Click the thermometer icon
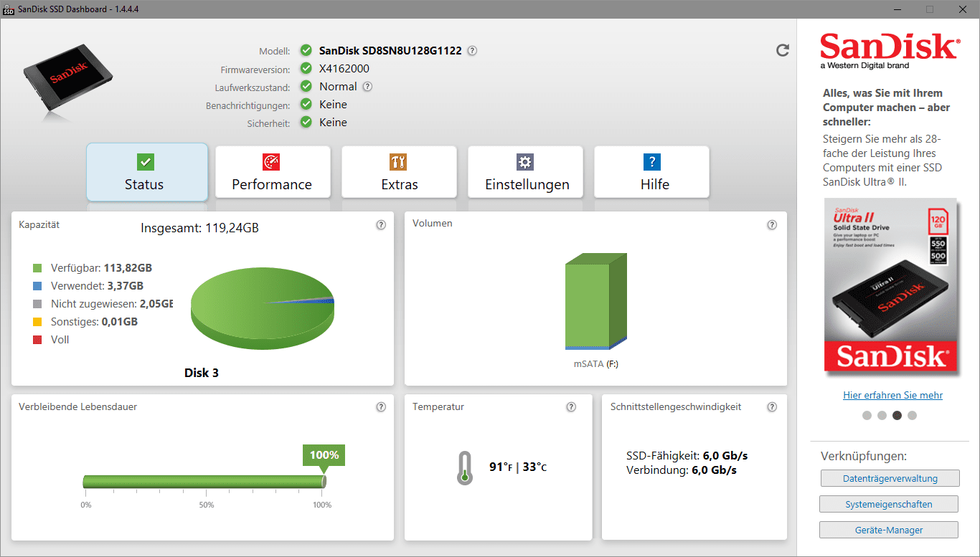 (465, 468)
